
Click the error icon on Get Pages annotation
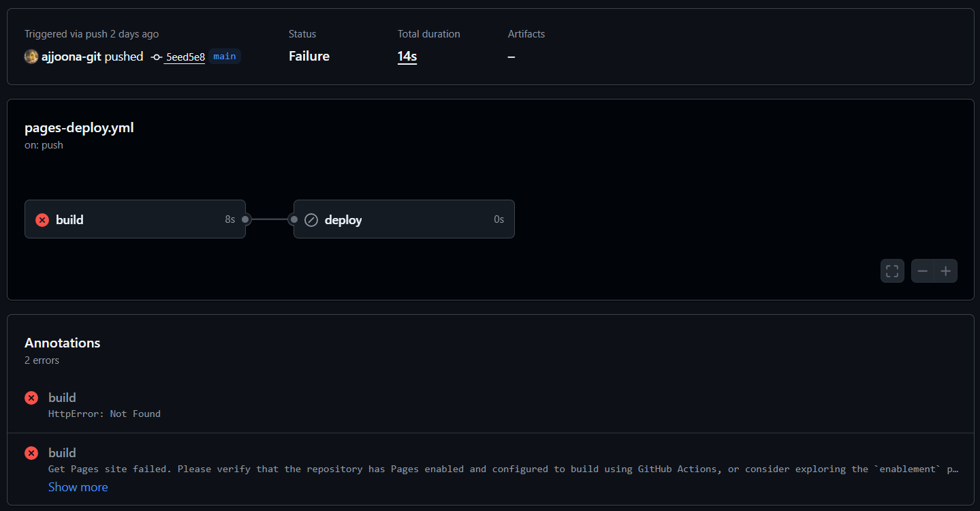[x=31, y=453]
